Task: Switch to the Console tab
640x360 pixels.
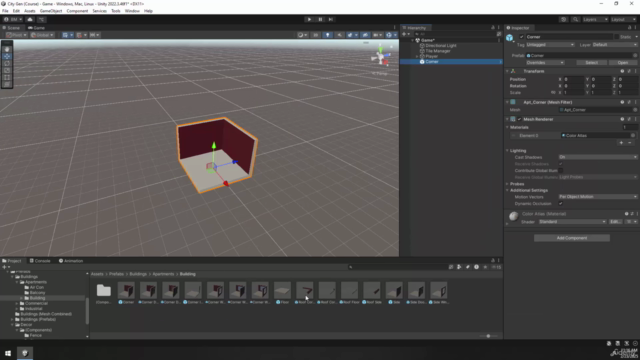Action: [40, 261]
